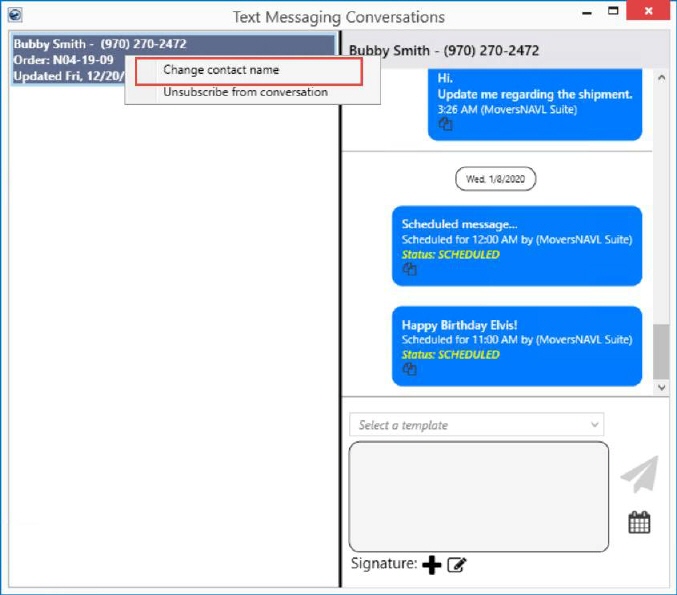Copy the "Happy Birthday Elvis!" message
The height and width of the screenshot is (595, 677).
pyautogui.click(x=409, y=370)
